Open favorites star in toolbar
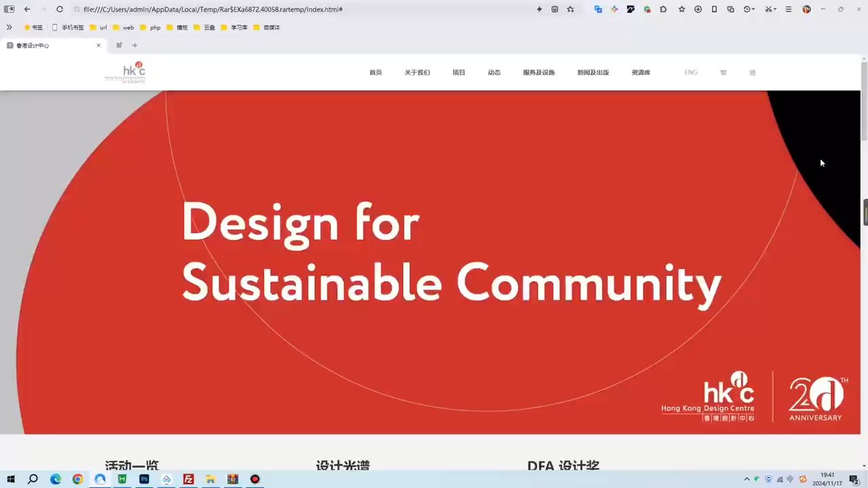The image size is (868, 488). point(682,9)
